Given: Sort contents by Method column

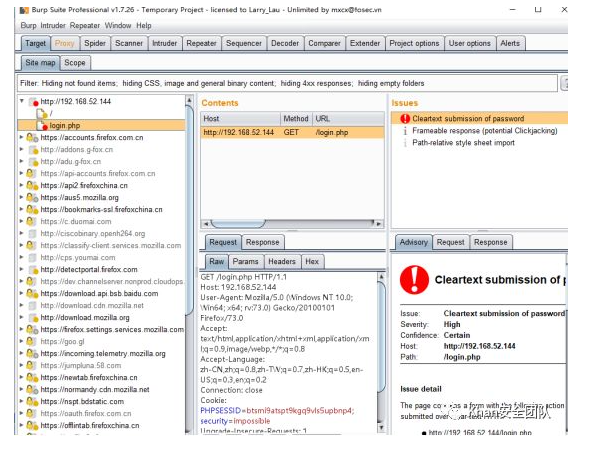Looking at the screenshot, I should pyautogui.click(x=296, y=119).
